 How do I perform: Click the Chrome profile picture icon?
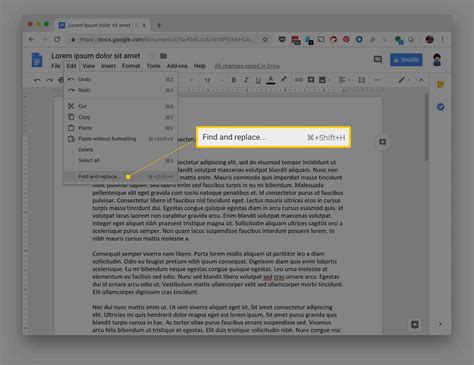pos(430,39)
